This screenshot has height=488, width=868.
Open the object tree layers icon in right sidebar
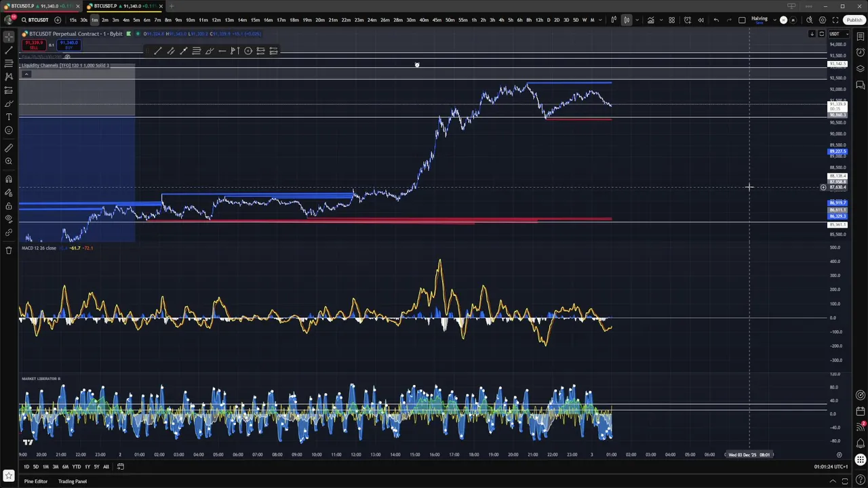(861, 69)
